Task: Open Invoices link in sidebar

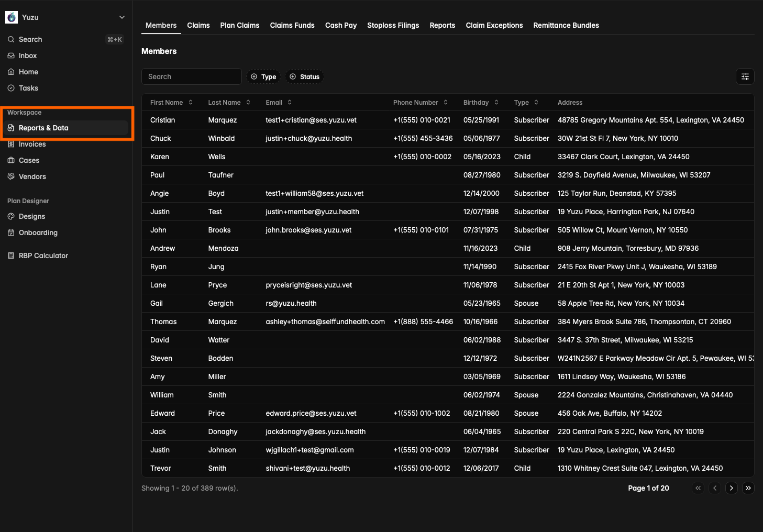Action: click(32, 144)
